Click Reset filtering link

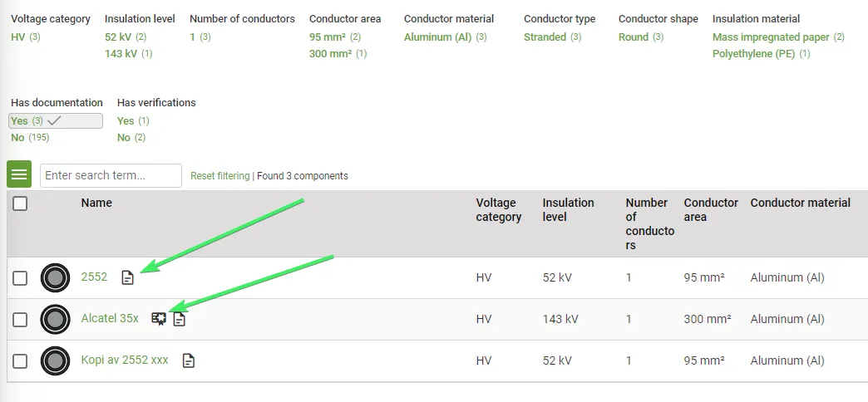pos(219,176)
